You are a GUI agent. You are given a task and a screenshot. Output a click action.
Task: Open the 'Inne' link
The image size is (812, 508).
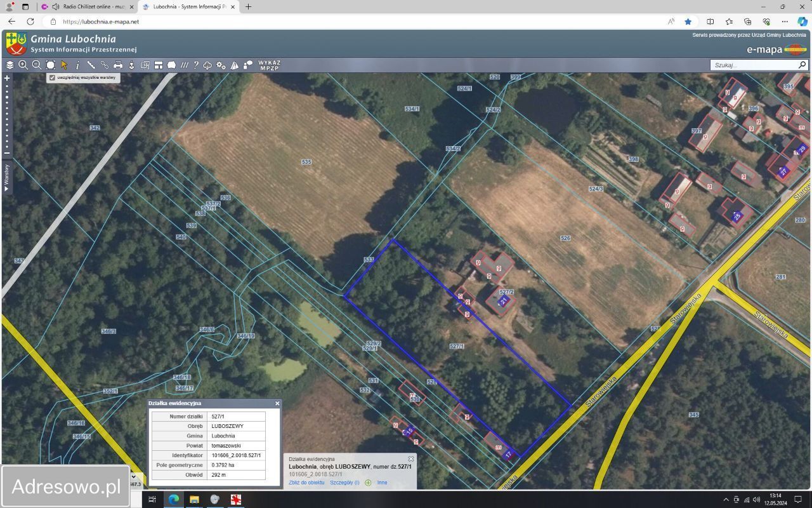[x=382, y=483]
